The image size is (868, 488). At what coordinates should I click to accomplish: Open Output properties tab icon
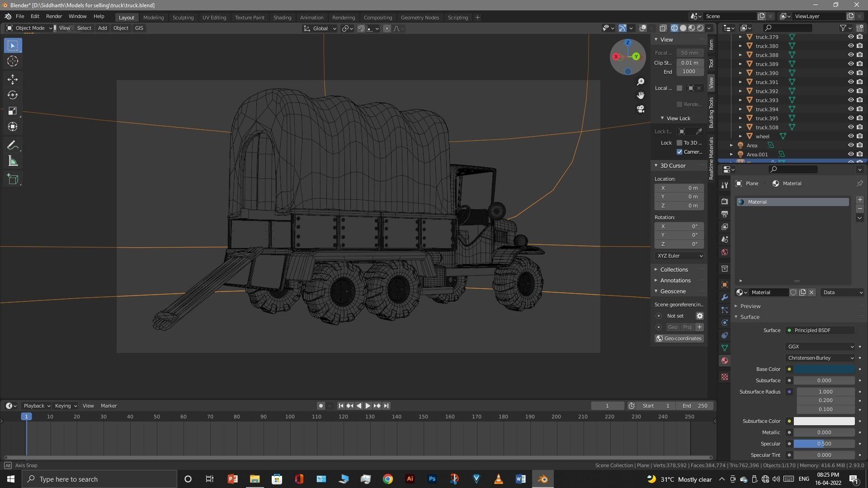(725, 214)
